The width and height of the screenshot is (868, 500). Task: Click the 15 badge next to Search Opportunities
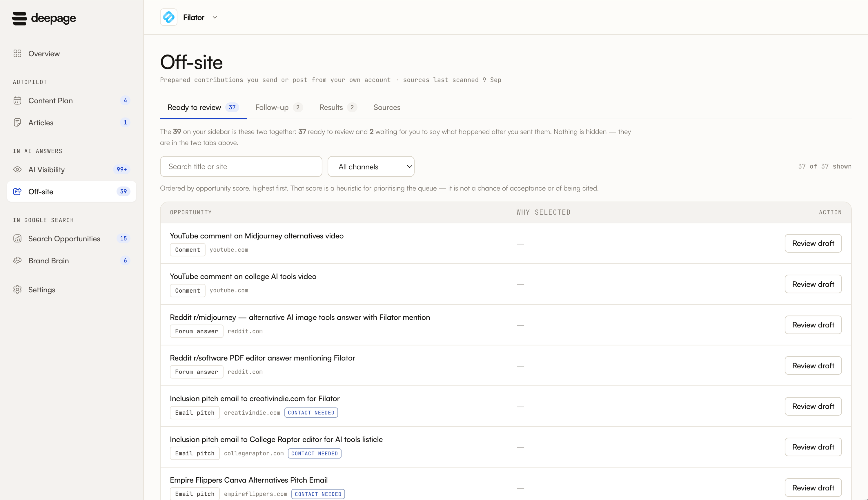[x=124, y=239]
